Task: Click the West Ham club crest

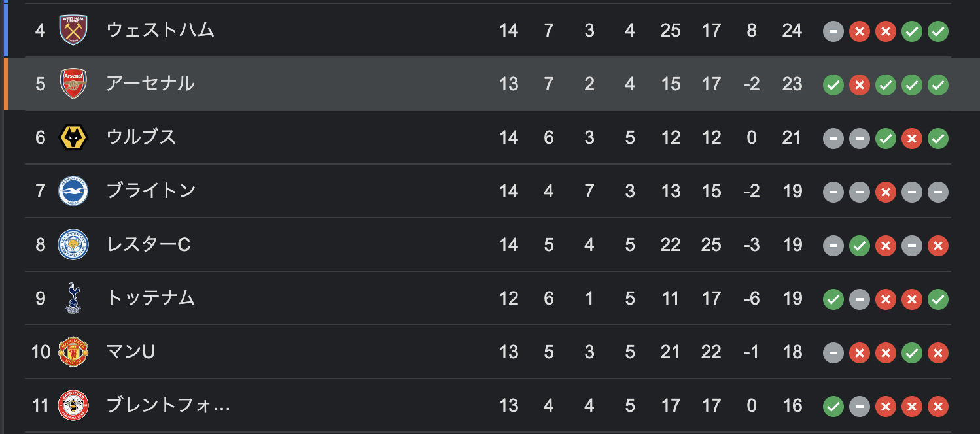Action: 73,30
